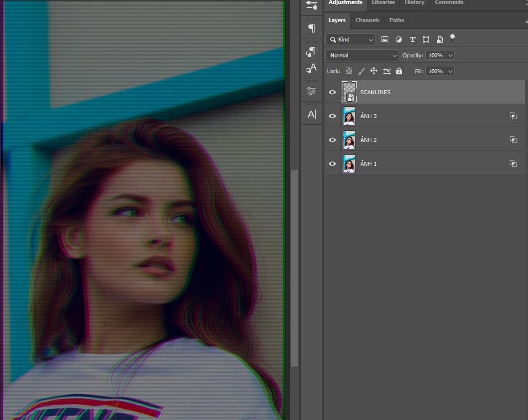Open the Opacity percentage dropdown
528x420 pixels.
(450, 55)
